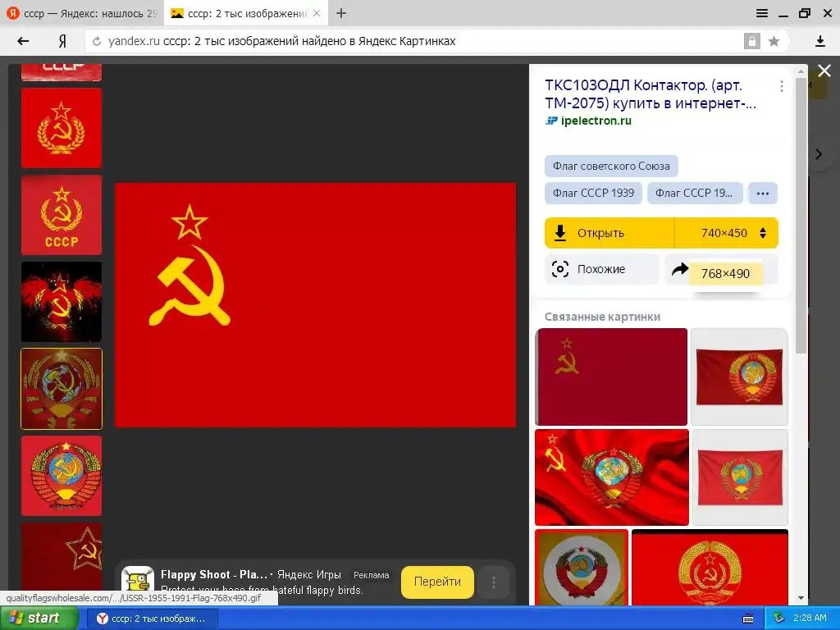Viewport: 840px width, 630px height.
Task: Select the highlighted coat of arms sidebar thumbnail
Action: 61,389
